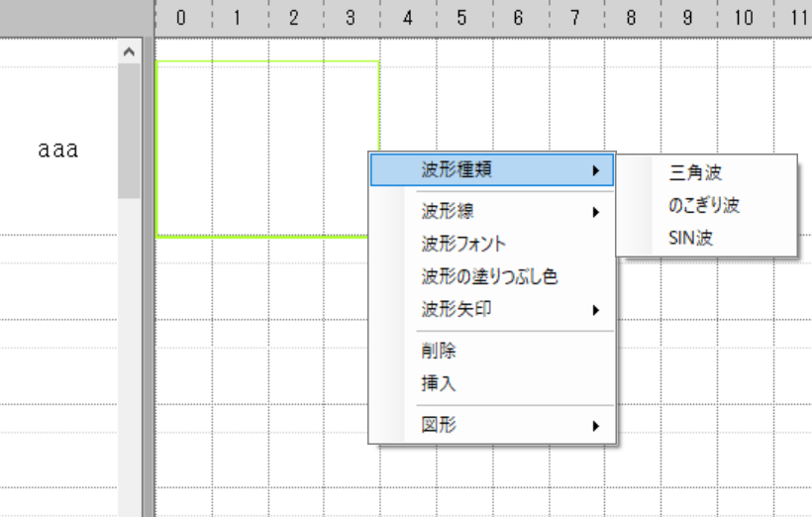
Task: Click 波形フォント menu entry
Action: coord(463,244)
